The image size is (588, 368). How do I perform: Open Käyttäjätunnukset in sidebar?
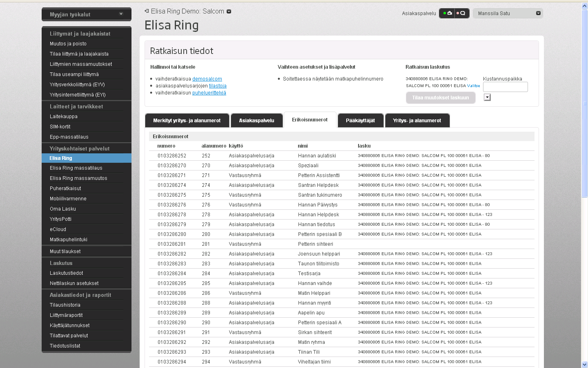coord(70,325)
